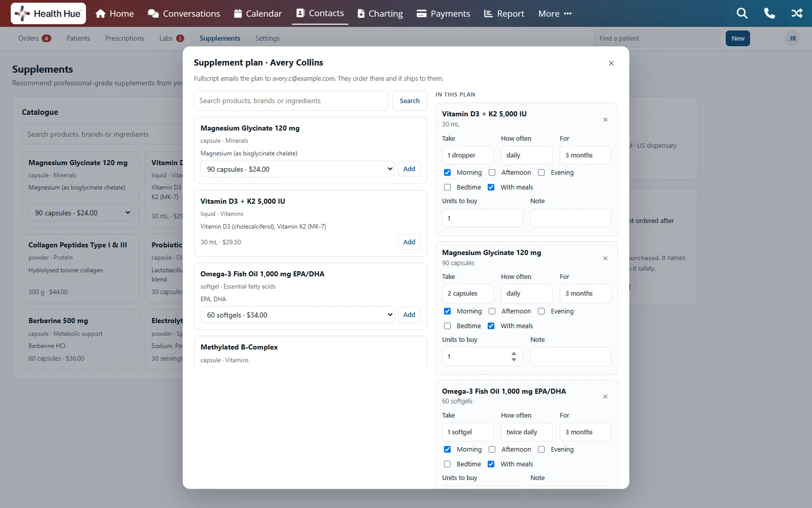Switch to the Orders tab

[x=35, y=39]
